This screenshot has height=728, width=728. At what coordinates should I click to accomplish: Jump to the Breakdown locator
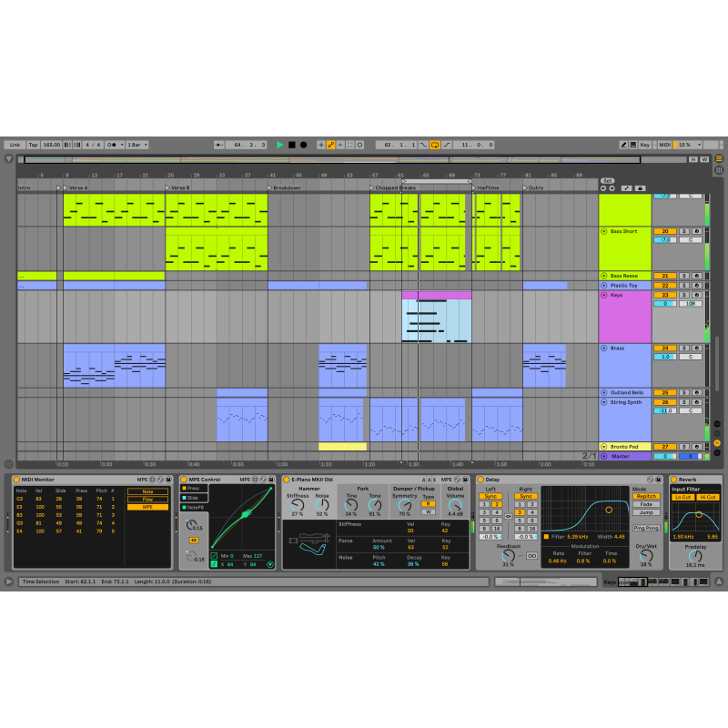click(270, 188)
